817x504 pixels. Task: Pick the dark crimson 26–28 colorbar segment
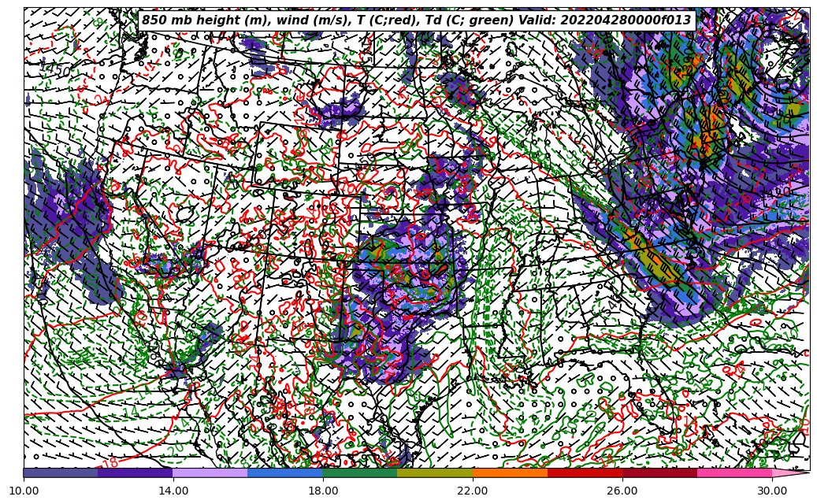[659, 472]
